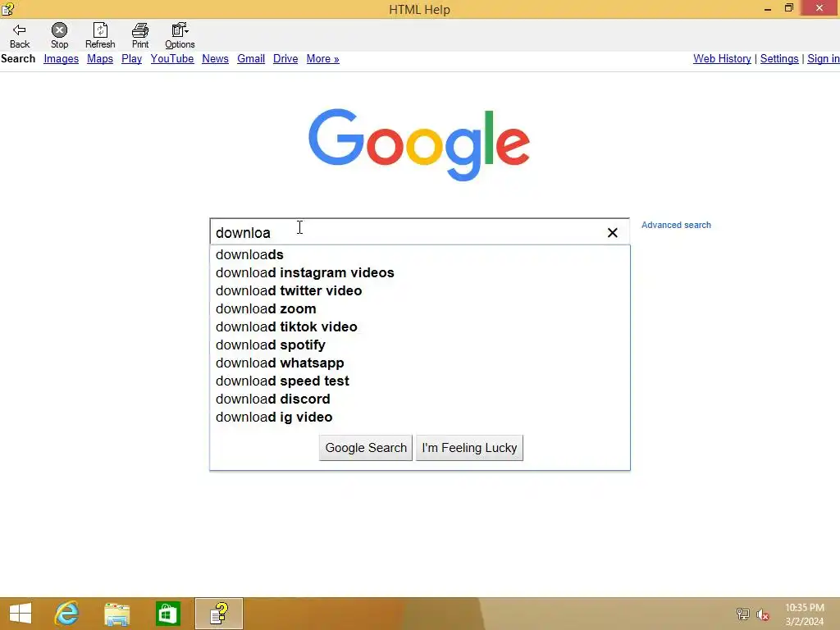Choose download instagram videos suggestion

(x=420, y=272)
